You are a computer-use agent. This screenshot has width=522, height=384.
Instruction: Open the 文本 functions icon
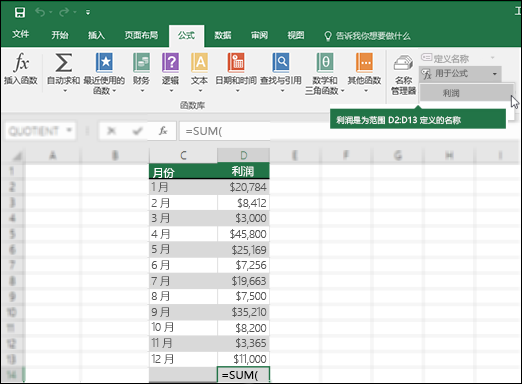pyautogui.click(x=199, y=63)
